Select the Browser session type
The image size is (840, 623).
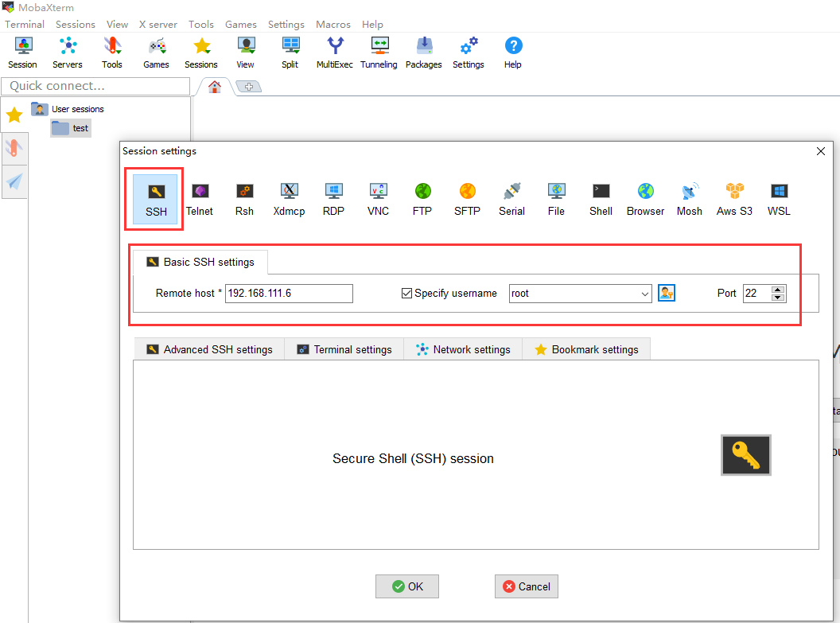pyautogui.click(x=646, y=199)
